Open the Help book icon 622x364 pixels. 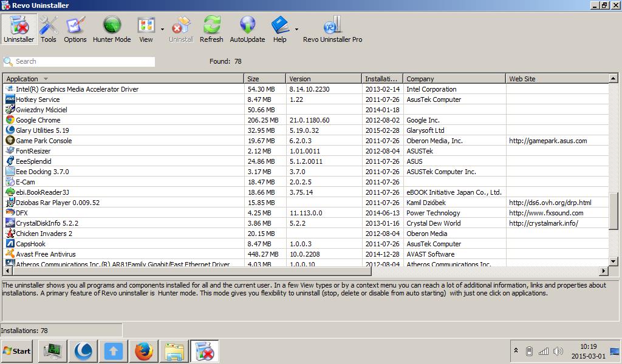[279, 29]
